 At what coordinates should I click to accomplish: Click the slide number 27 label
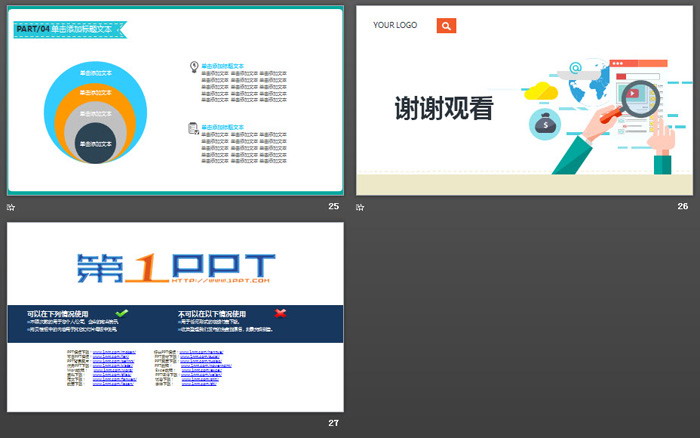[333, 423]
